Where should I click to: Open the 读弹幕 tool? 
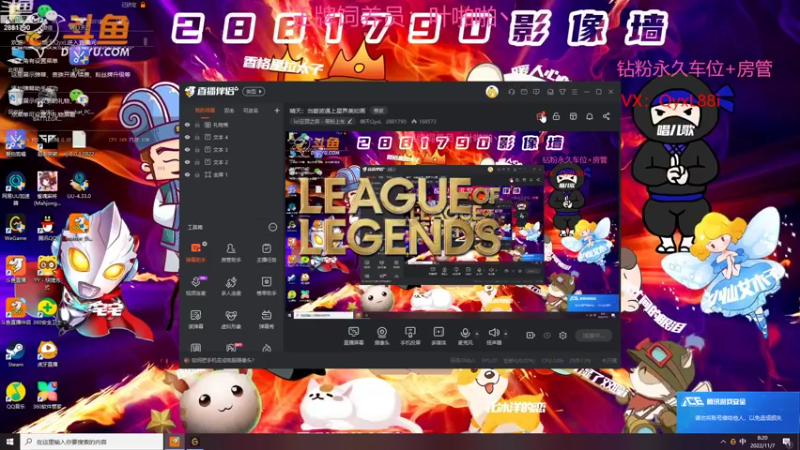pos(195,319)
